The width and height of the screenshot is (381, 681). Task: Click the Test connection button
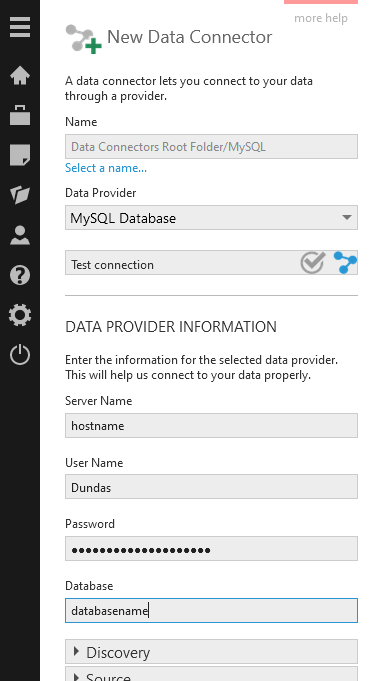(211, 262)
